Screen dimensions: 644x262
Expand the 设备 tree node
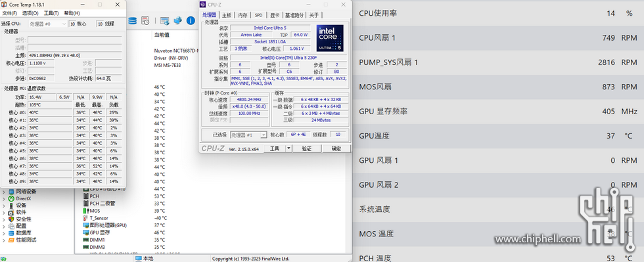4,206
